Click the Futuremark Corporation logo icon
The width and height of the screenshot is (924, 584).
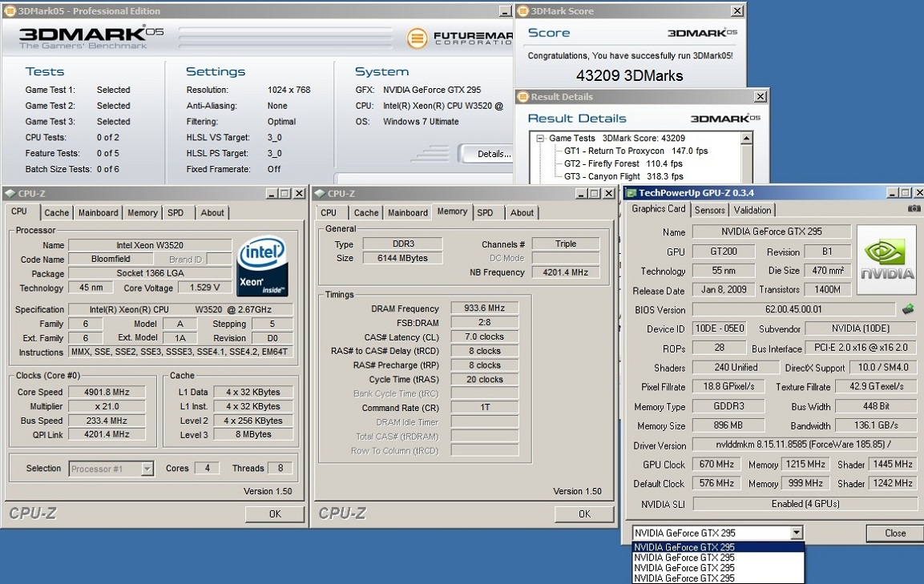[417, 38]
